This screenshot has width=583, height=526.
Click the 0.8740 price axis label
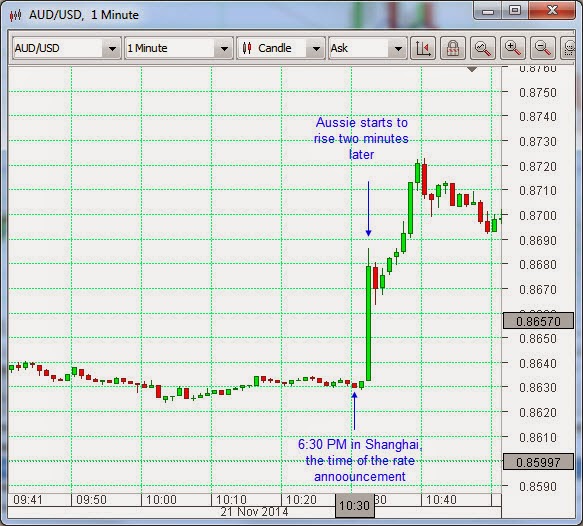[538, 117]
